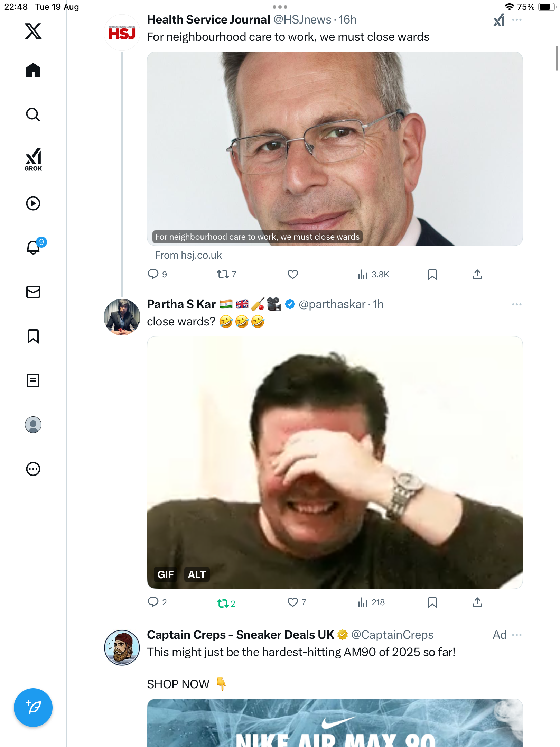The height and width of the screenshot is (747, 560).
Task: Open more options on Captain Creps ad
Action: 516,635
